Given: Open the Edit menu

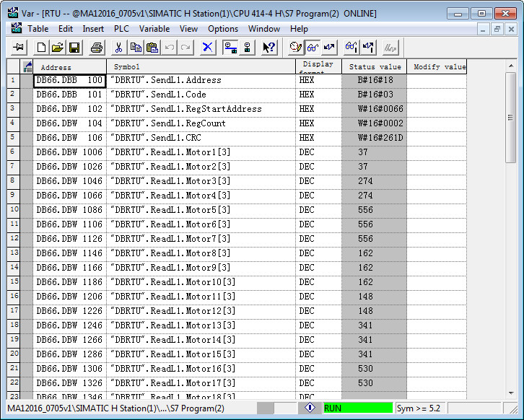Looking at the screenshot, I should 66,29.
